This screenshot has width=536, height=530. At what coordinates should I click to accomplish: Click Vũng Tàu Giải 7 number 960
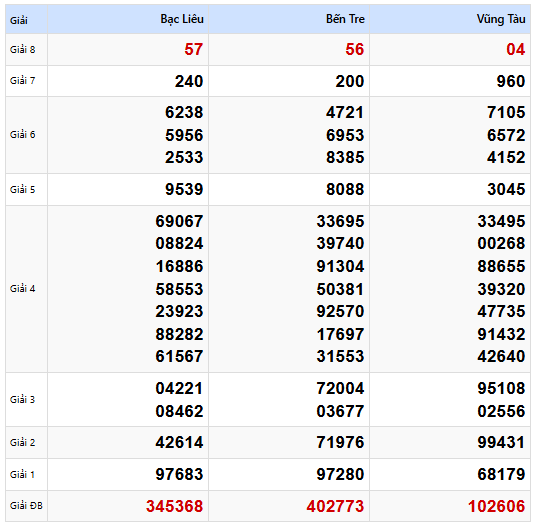coord(511,81)
